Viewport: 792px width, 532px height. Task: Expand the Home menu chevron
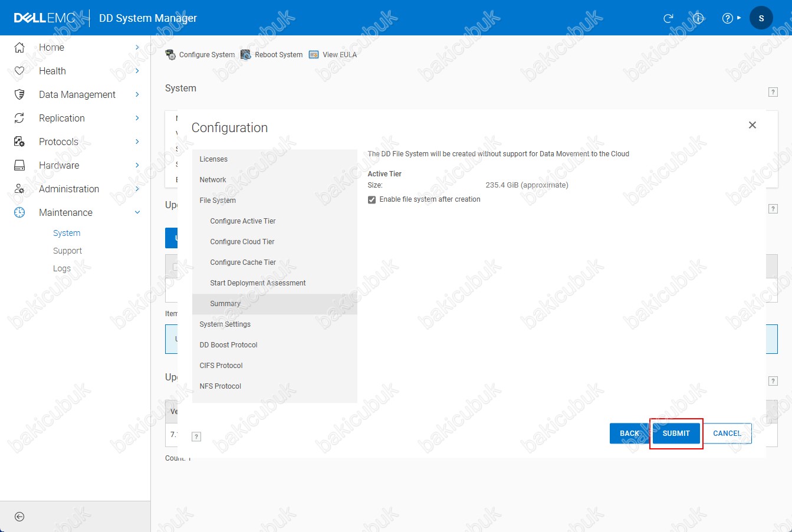pyautogui.click(x=137, y=47)
